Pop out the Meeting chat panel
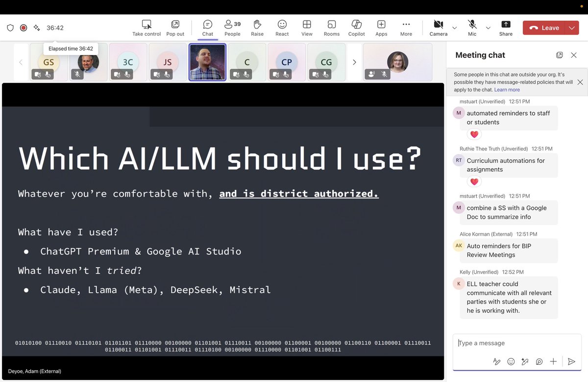 (x=560, y=55)
